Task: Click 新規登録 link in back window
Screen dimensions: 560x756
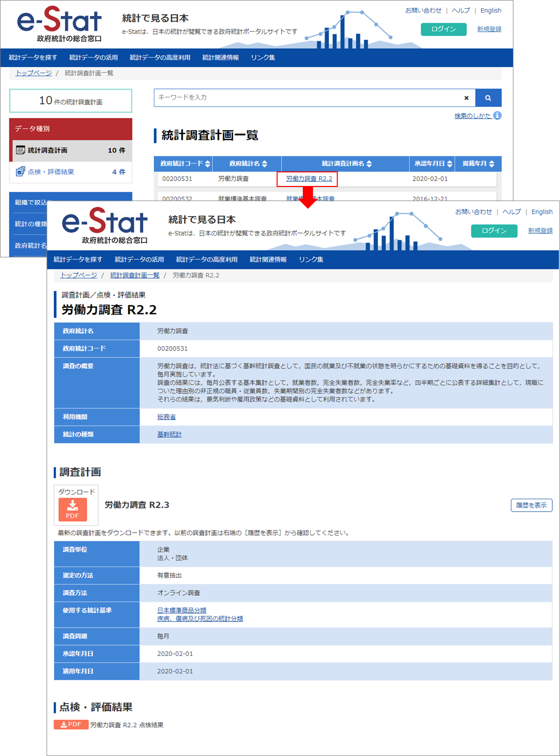Action: (489, 29)
